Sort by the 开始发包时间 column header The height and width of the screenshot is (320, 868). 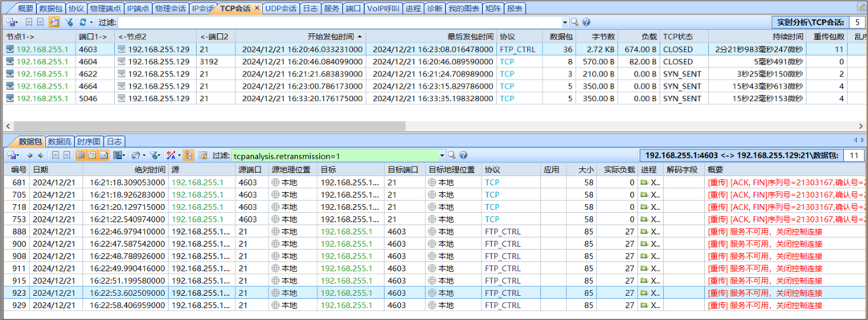[x=301, y=36]
